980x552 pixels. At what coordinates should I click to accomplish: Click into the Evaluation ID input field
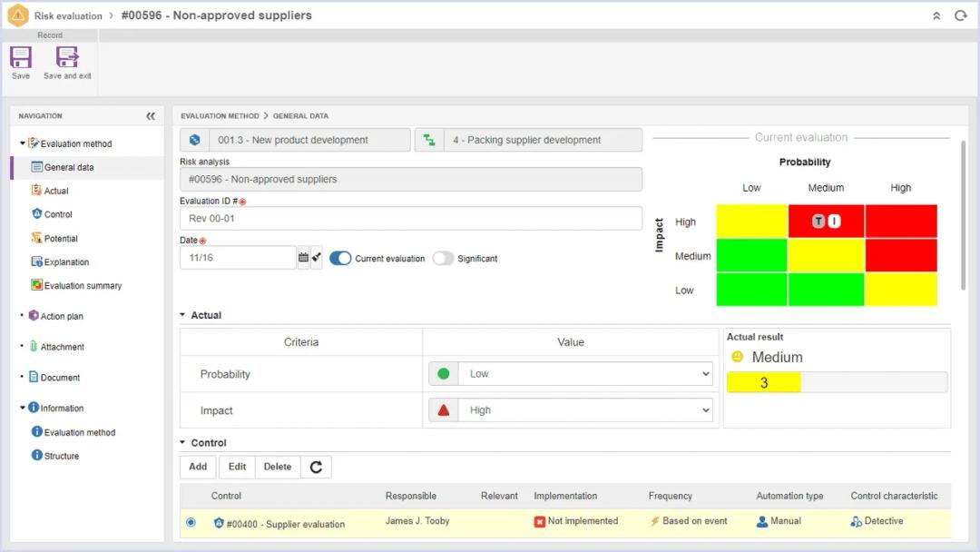(x=410, y=218)
